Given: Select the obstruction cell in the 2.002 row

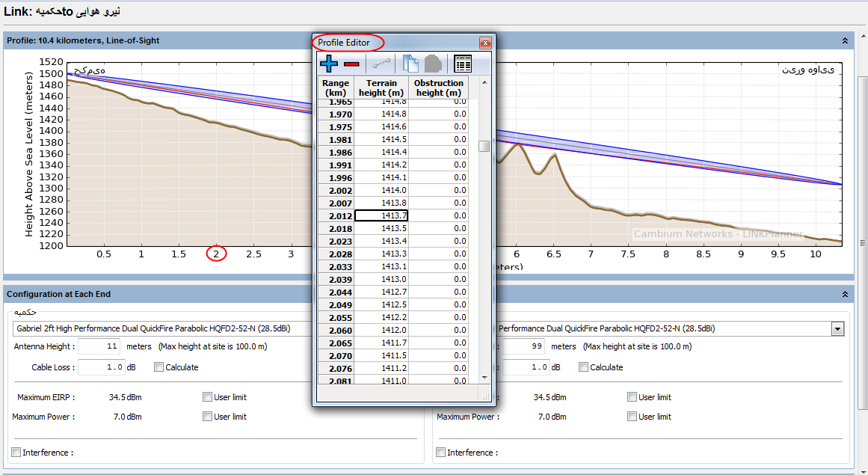Looking at the screenshot, I should coord(438,190).
